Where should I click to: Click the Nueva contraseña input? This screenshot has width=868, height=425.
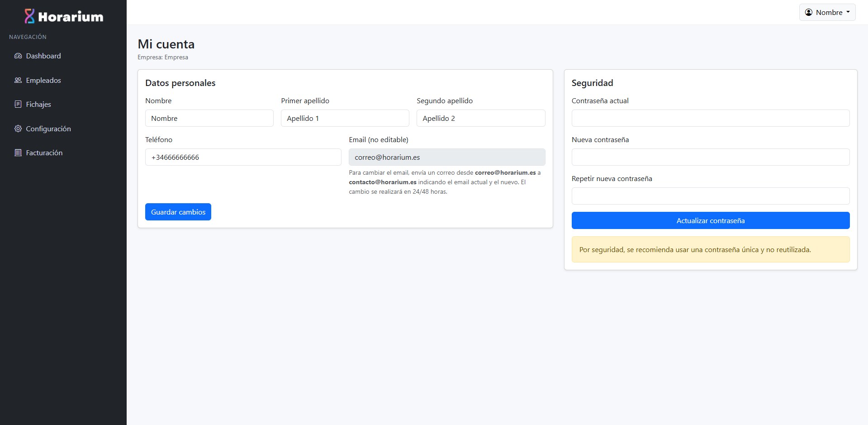[710, 157]
